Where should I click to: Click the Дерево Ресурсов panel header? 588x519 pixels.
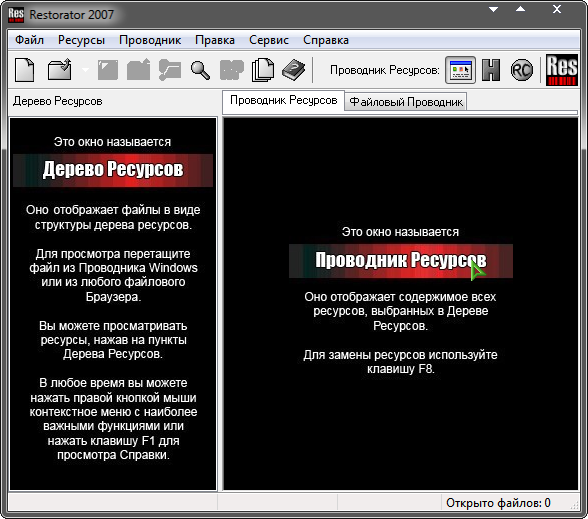(x=57, y=101)
